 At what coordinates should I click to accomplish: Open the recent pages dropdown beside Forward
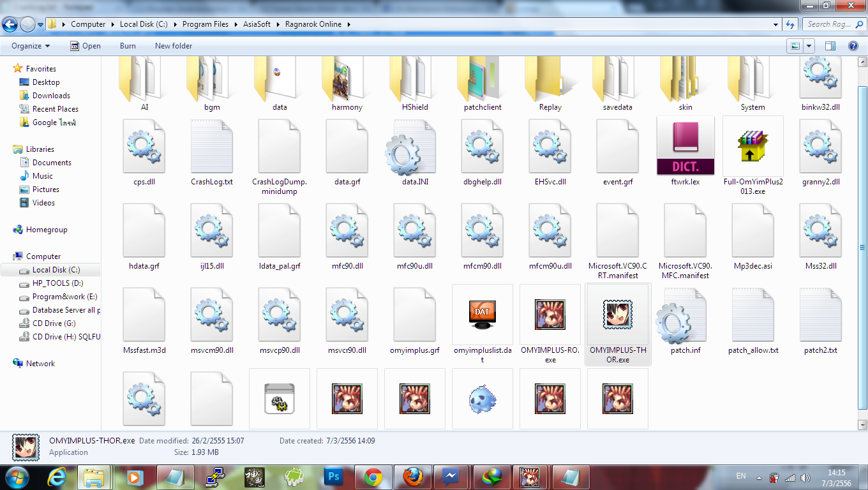click(41, 25)
